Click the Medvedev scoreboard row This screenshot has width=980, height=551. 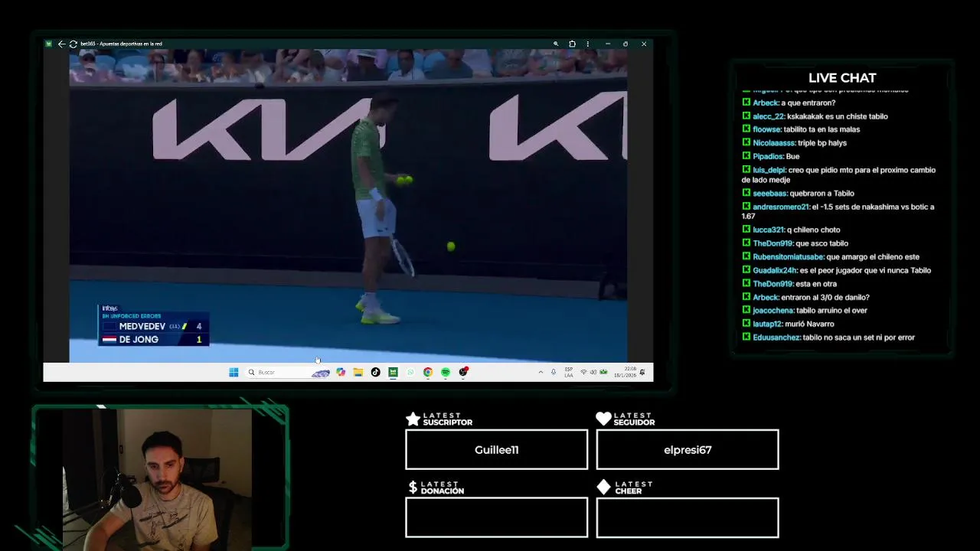click(x=154, y=326)
